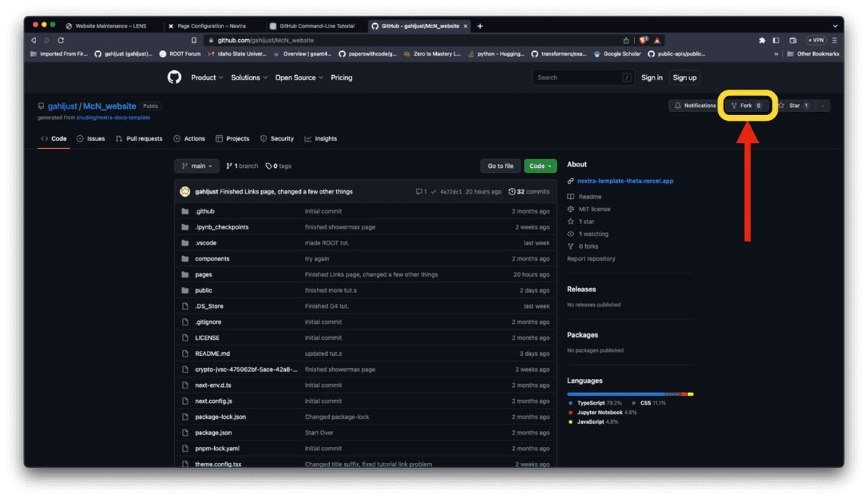
Task: Switch to the Security tab
Action: [x=277, y=139]
